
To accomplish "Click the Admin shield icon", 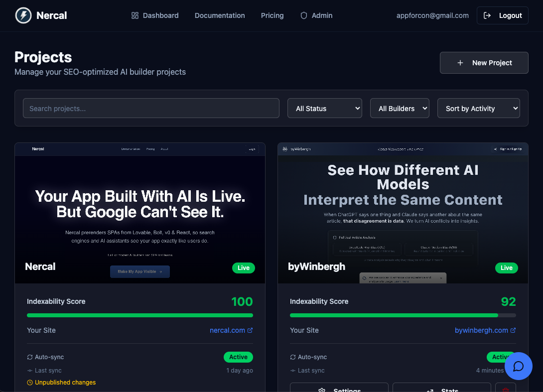I will point(304,15).
